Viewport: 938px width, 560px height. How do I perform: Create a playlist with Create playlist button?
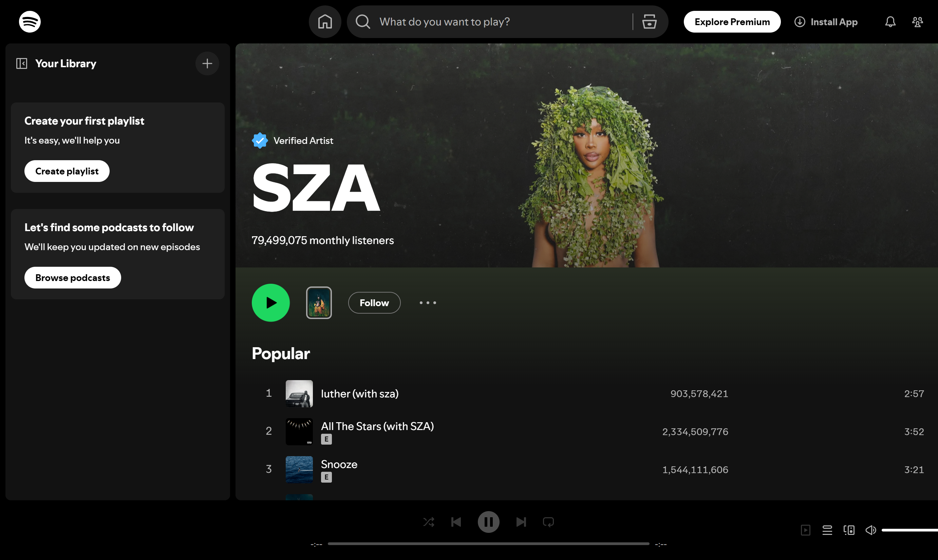pyautogui.click(x=67, y=171)
